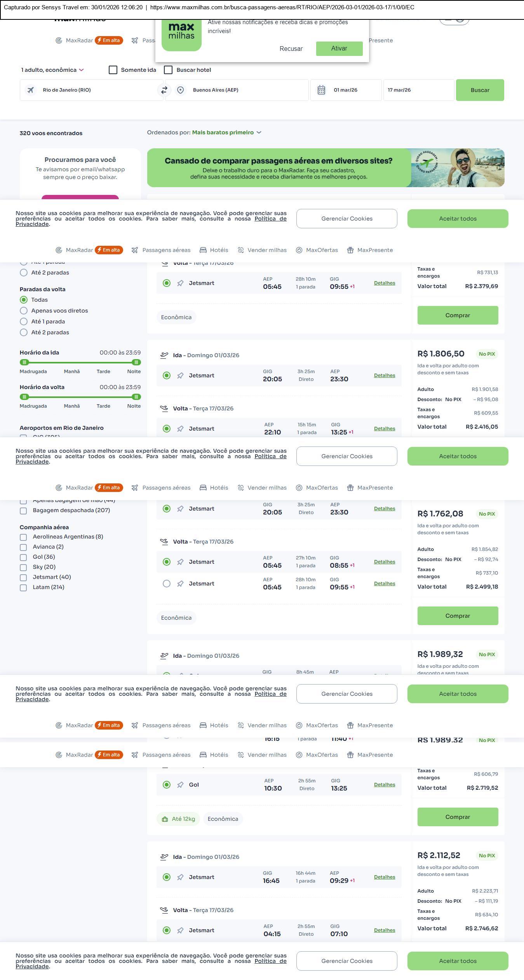Click the calendar icon beside departure date
This screenshot has width=524, height=980.
[x=321, y=90]
